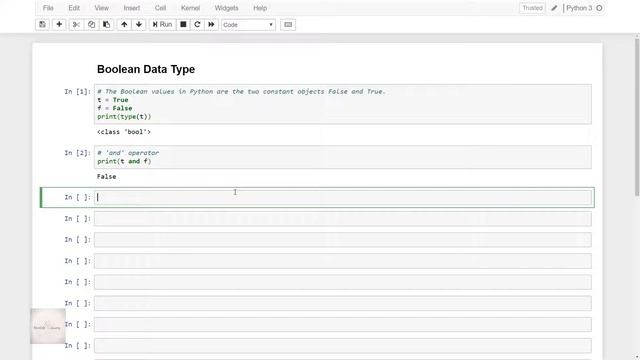Screen dimensions: 640x360
Task: Move selected cell down arrow
Action: (139, 24)
